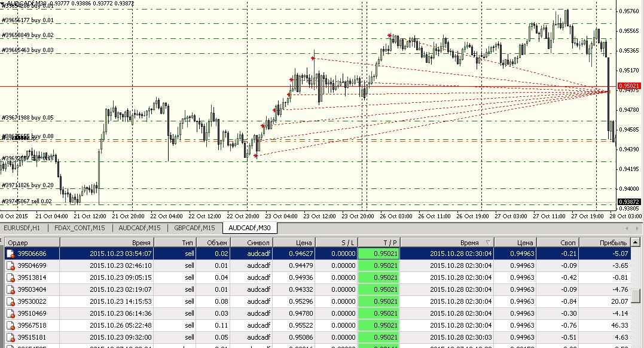Click volume 0.11 in order 39567518 row

point(221,325)
